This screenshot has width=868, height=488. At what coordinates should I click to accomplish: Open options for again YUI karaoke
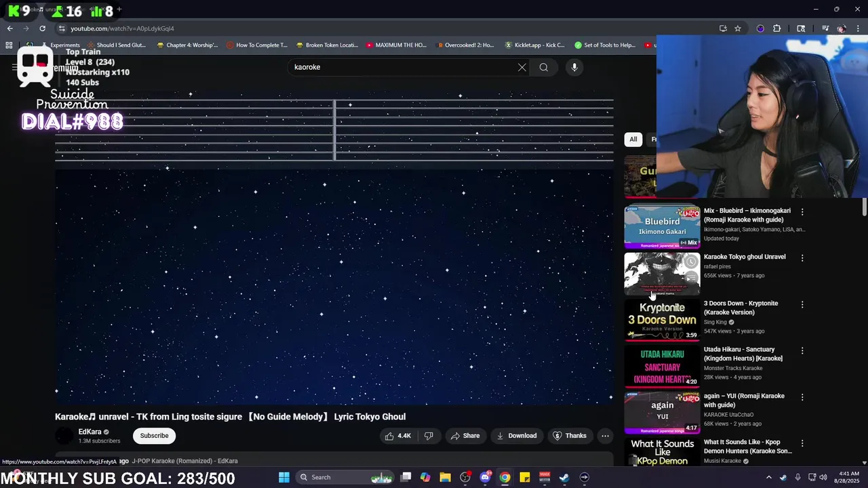coord(802,397)
